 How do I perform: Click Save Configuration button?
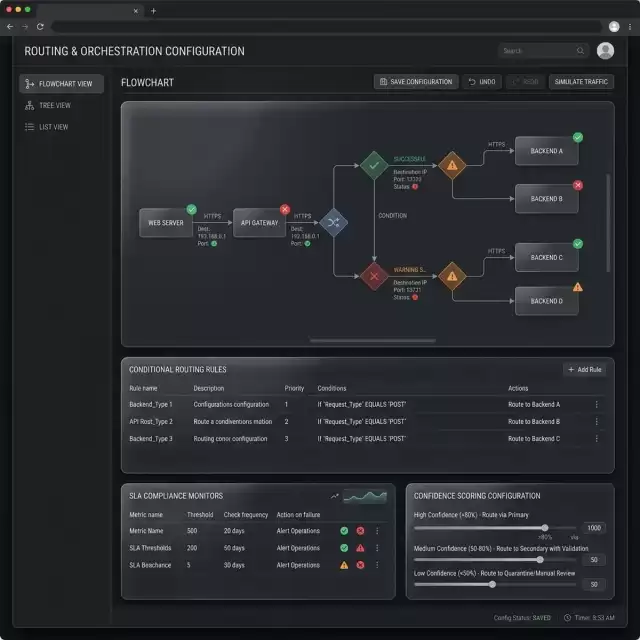[x=416, y=82]
